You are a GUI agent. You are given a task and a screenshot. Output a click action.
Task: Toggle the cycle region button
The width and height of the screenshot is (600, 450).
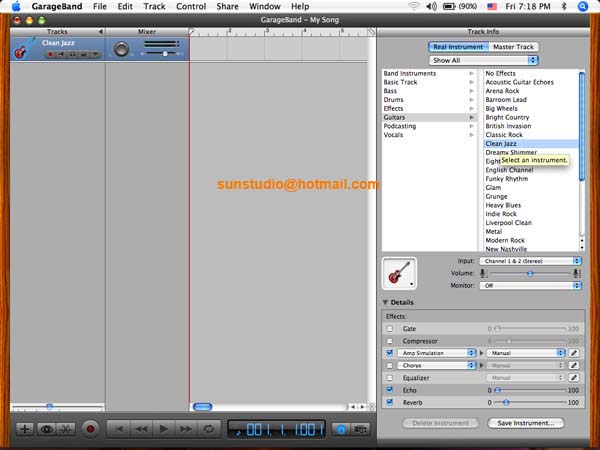[209, 429]
